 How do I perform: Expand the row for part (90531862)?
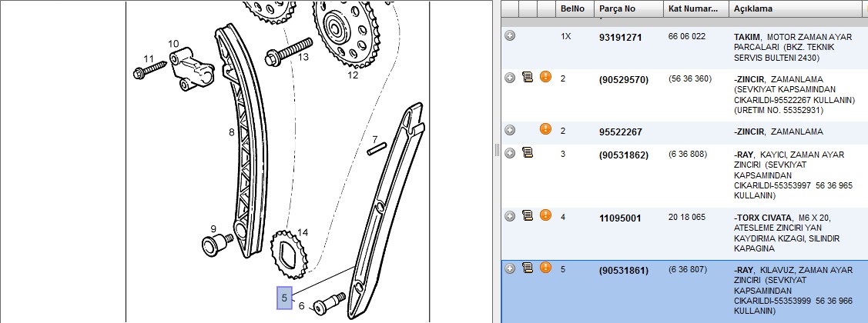pyautogui.click(x=510, y=152)
